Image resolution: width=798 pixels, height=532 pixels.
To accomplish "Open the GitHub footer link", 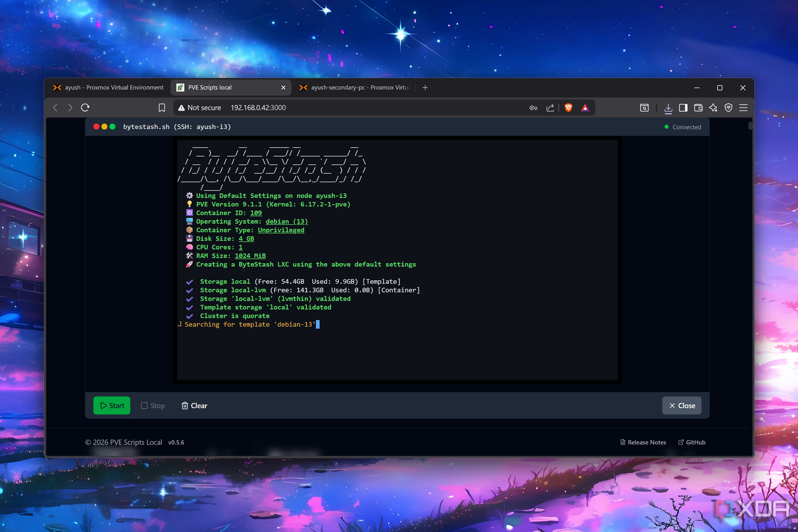I will coord(691,442).
